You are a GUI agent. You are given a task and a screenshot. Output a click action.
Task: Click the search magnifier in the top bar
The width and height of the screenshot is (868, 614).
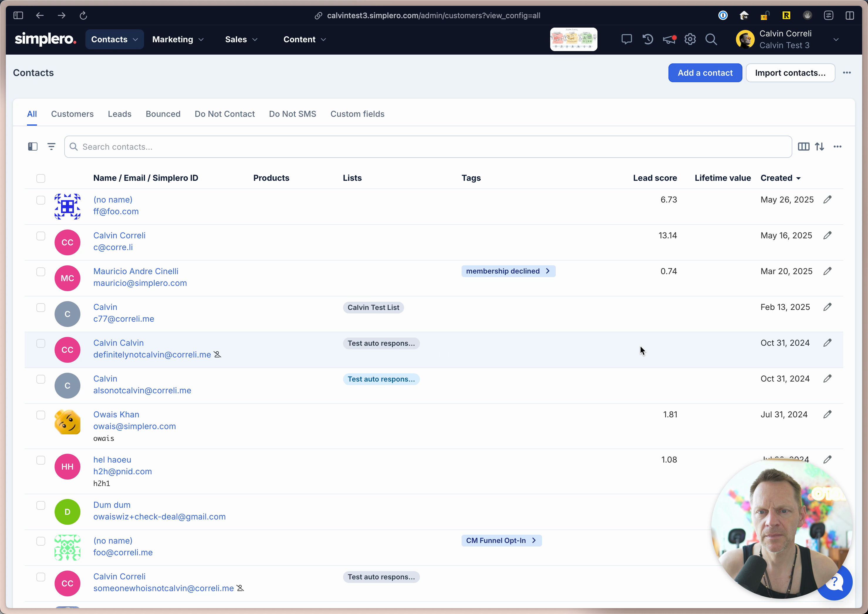click(711, 39)
